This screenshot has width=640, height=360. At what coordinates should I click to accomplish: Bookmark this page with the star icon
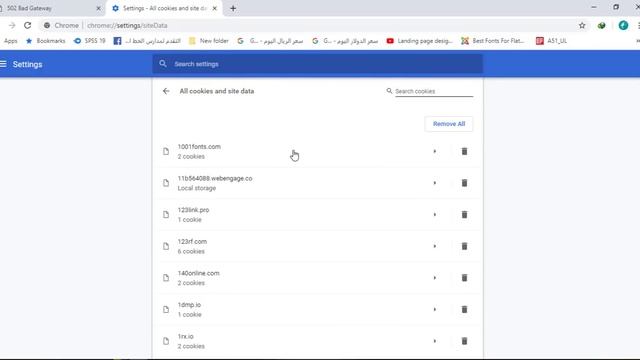pyautogui.click(x=582, y=25)
